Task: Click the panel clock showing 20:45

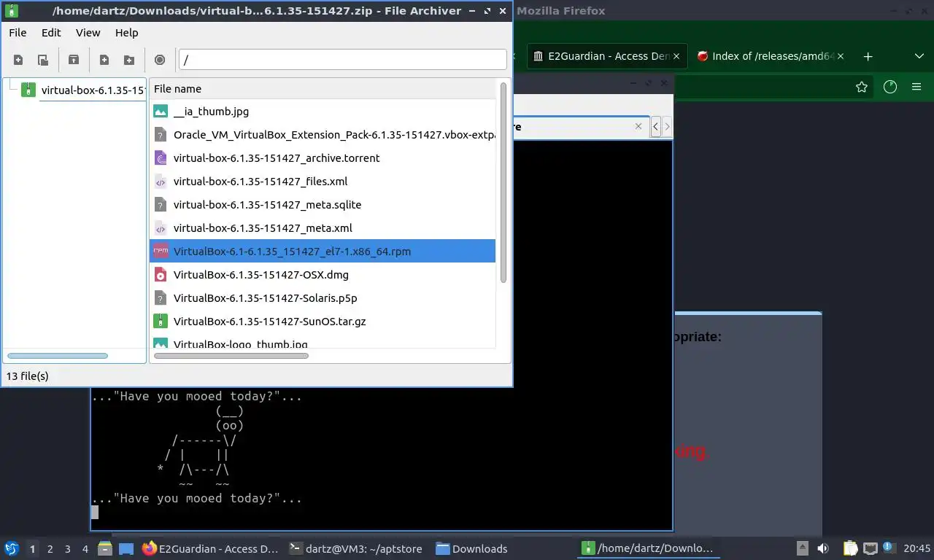Action: pos(916,549)
